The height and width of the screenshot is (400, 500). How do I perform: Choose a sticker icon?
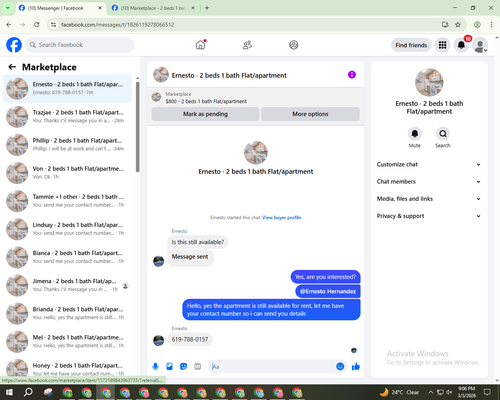click(x=183, y=367)
